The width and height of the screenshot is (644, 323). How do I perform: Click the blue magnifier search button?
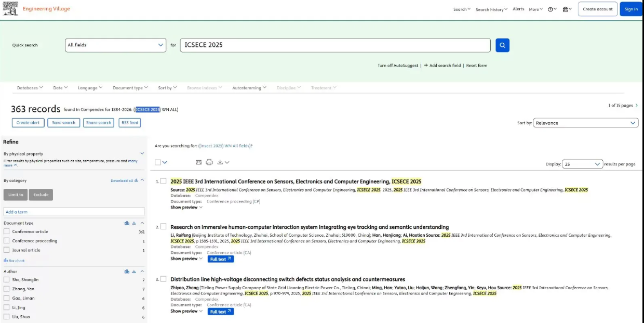click(x=502, y=45)
